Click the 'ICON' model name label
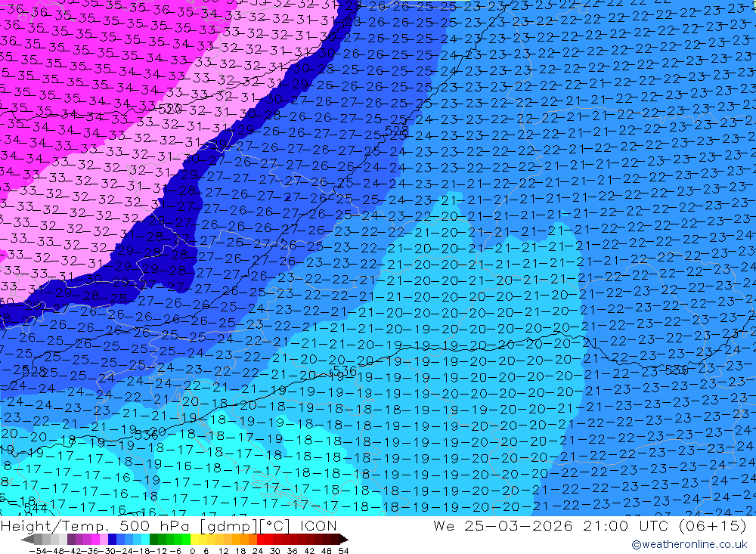Viewport: 756px width, 554px height. (318, 525)
